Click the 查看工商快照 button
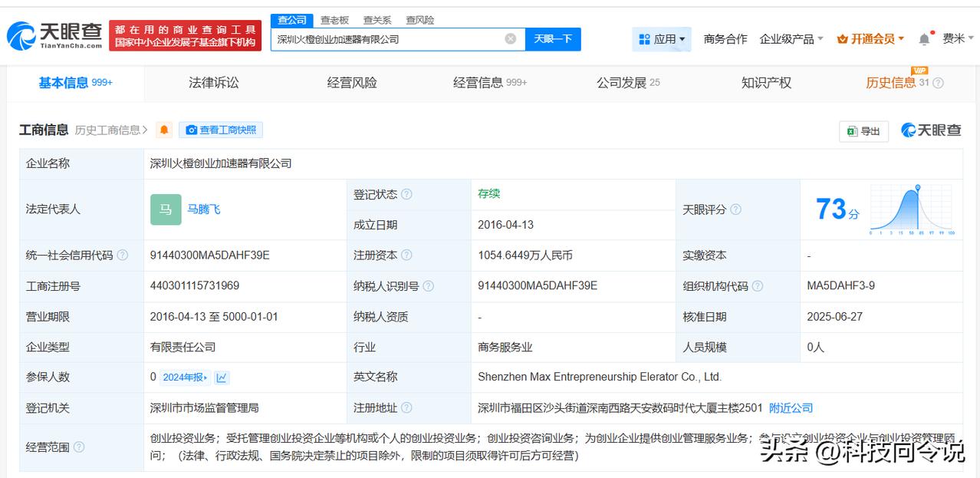980x478 pixels. point(221,130)
